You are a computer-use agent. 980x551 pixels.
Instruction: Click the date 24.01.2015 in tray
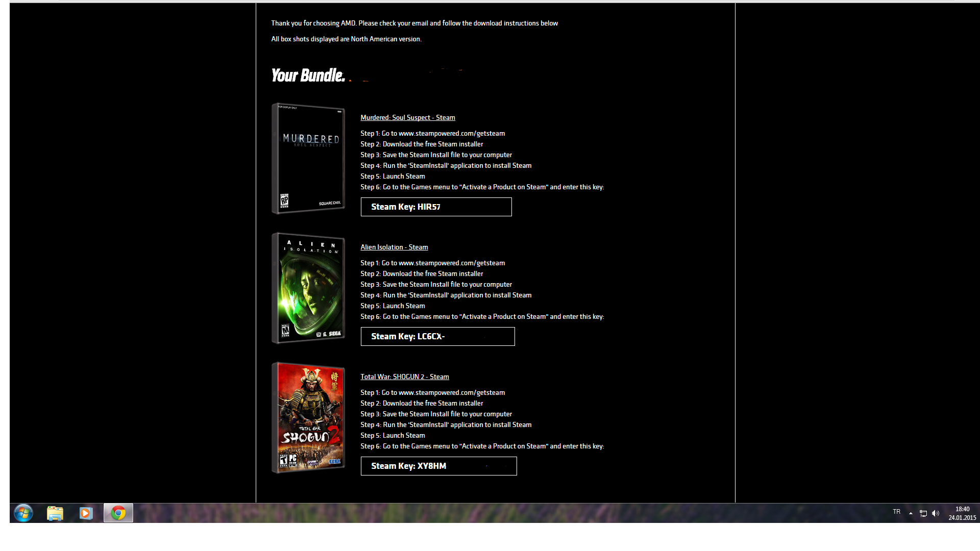[962, 517]
